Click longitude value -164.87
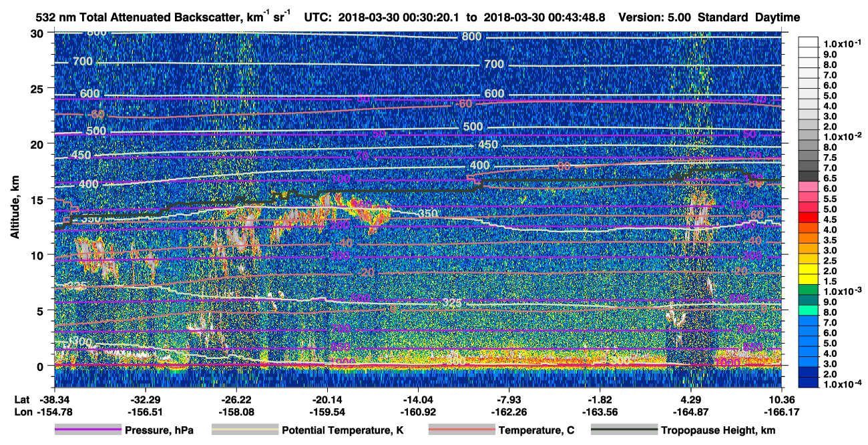Image resolution: width=868 pixels, height=445 pixels. [690, 412]
